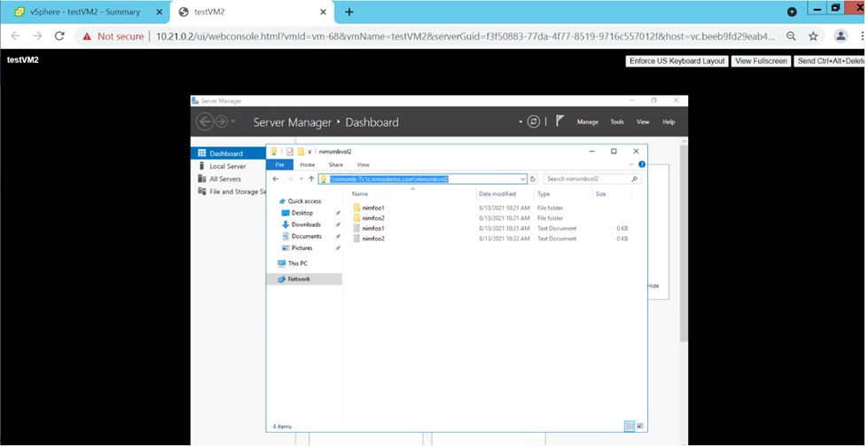Image resolution: width=868 pixels, height=447 pixels.
Task: Open a new browser tab
Action: click(348, 12)
